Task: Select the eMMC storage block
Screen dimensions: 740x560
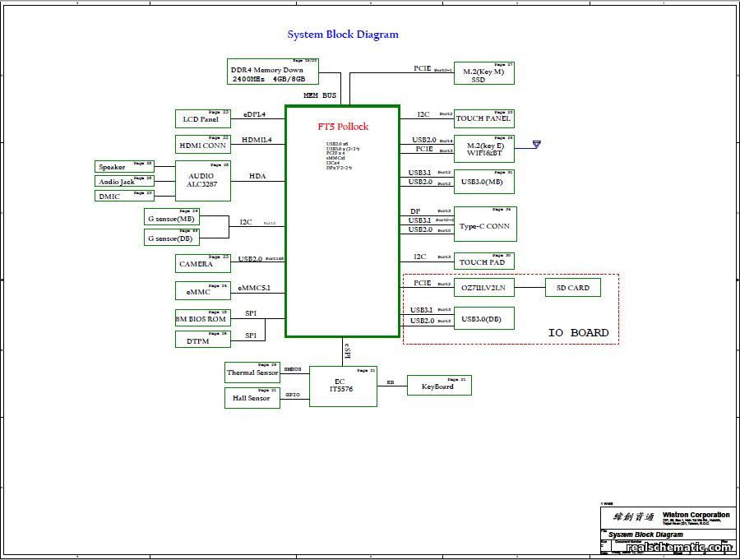Action: 202,291
